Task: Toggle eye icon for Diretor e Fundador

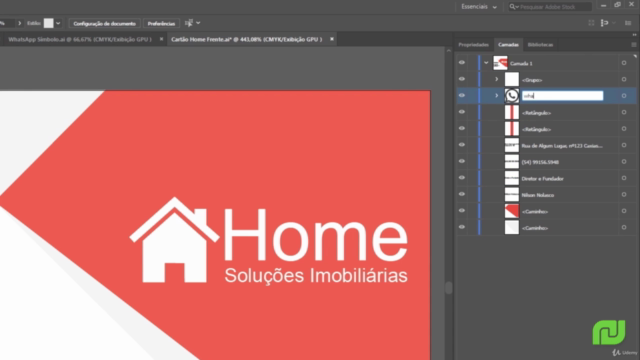Action: pos(462,178)
